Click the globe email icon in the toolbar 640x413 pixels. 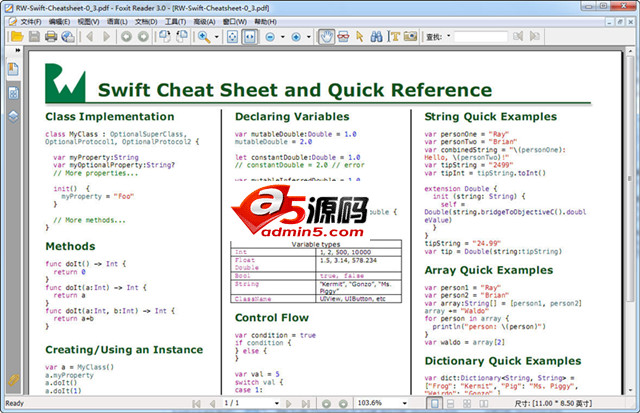[68, 37]
